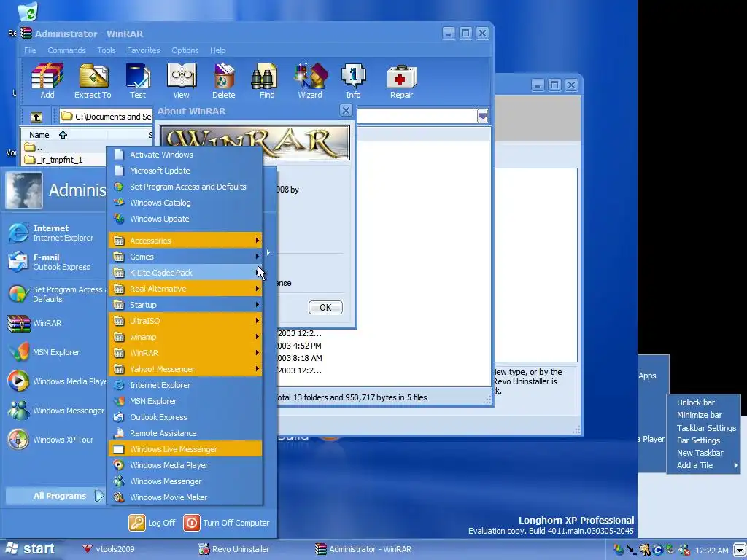Image resolution: width=747 pixels, height=560 pixels.
Task: Click the Administrator user picture
Action: click(x=24, y=190)
